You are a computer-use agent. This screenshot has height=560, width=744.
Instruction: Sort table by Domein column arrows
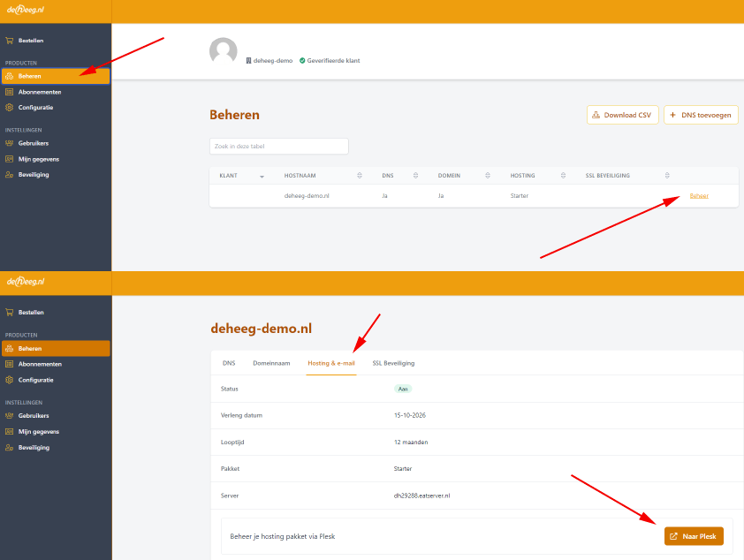tap(488, 176)
